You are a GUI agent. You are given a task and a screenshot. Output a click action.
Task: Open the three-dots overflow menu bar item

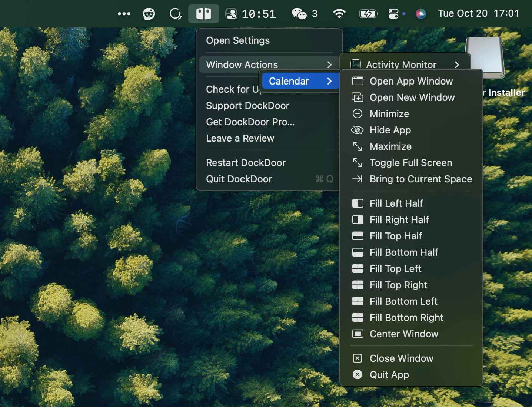124,14
